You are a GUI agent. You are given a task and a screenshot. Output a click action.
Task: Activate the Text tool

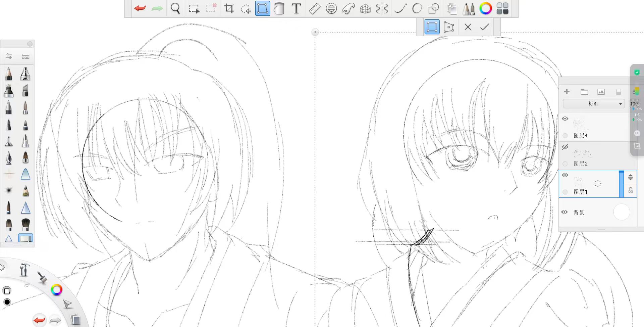coord(296,9)
